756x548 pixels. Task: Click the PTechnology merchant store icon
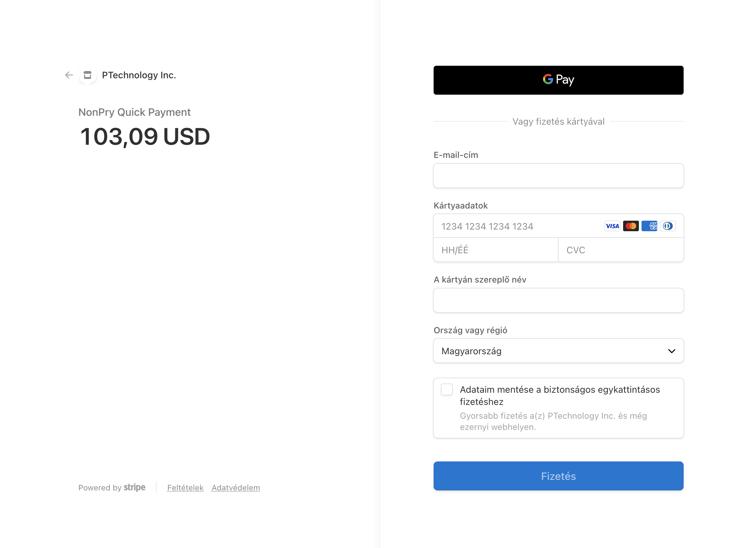coord(88,75)
